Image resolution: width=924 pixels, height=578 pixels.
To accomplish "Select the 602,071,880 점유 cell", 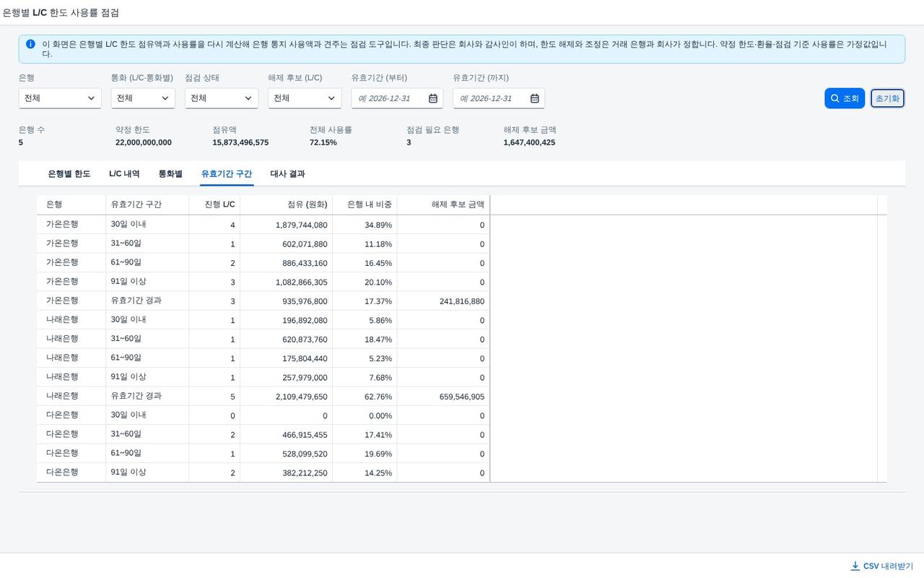I will pyautogui.click(x=286, y=244).
